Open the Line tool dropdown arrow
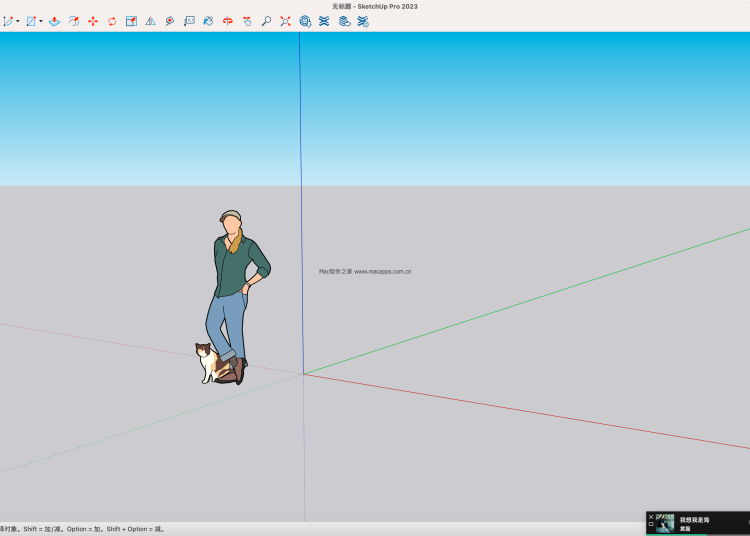Image resolution: width=750 pixels, height=536 pixels. [18, 21]
